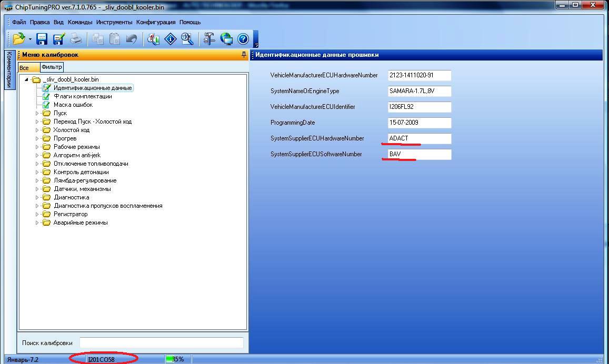Viewport: 609px width, 364px height.
Task: Switch to the Все tab
Action: click(29, 67)
